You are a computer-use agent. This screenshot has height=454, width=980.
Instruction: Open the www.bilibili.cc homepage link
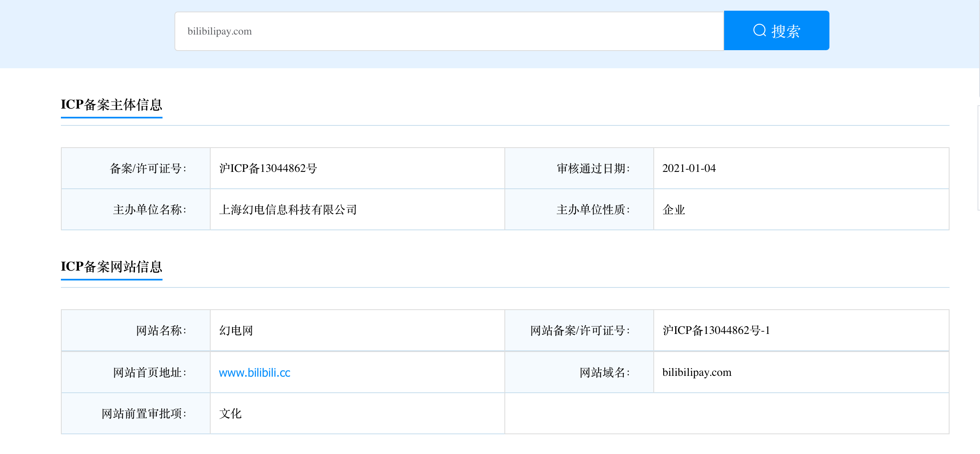pos(254,373)
